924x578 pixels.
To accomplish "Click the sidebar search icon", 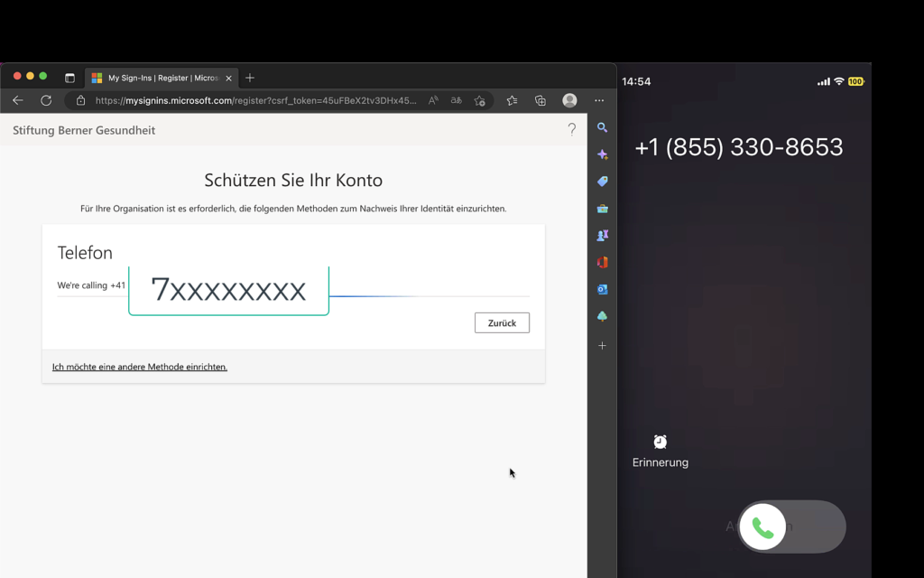I will click(602, 128).
